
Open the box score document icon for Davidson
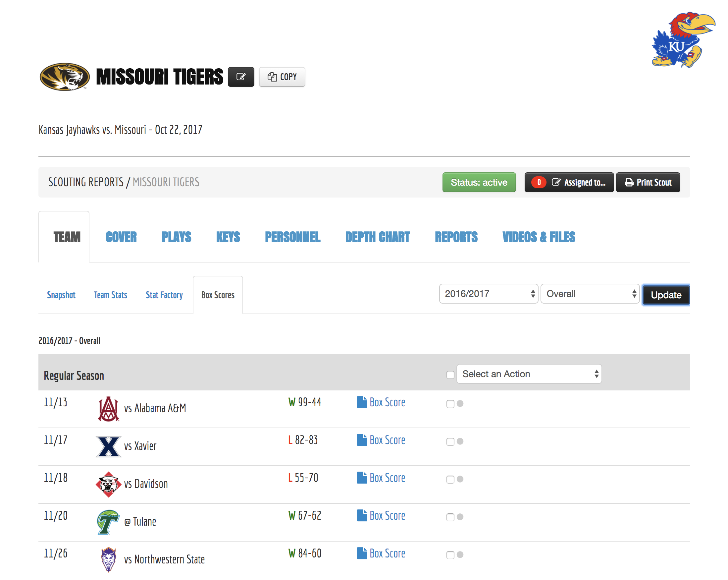click(x=362, y=478)
